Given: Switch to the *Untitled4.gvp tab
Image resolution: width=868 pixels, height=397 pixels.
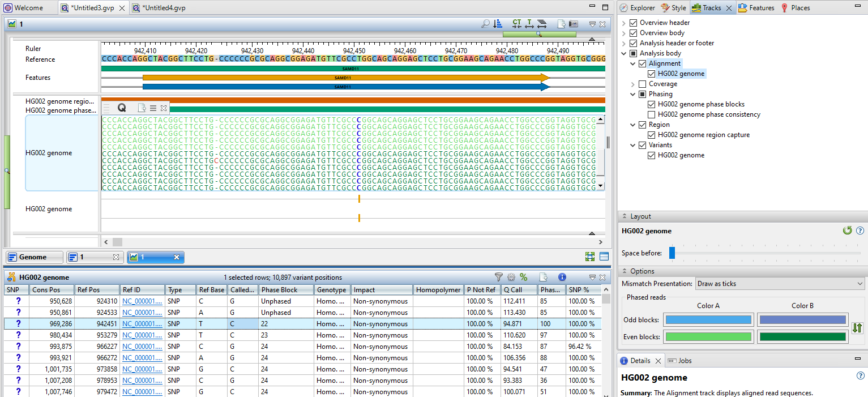Looking at the screenshot, I should tap(159, 8).
